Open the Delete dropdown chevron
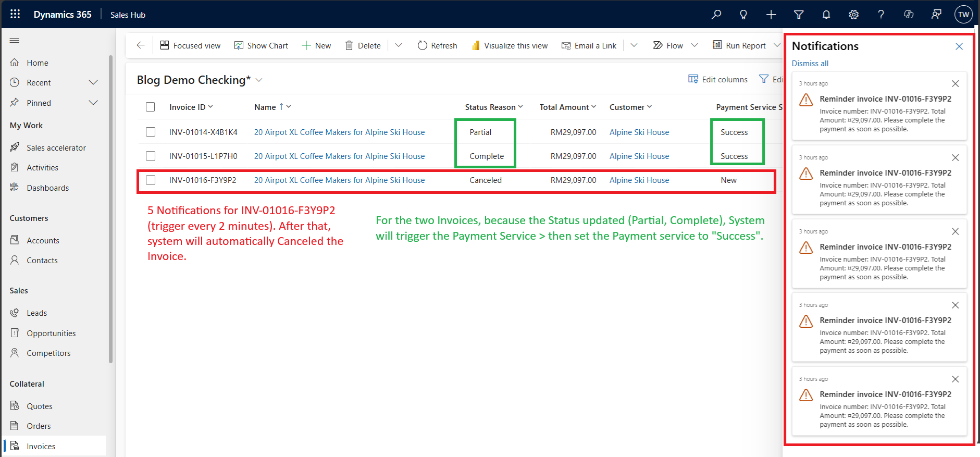 point(399,45)
